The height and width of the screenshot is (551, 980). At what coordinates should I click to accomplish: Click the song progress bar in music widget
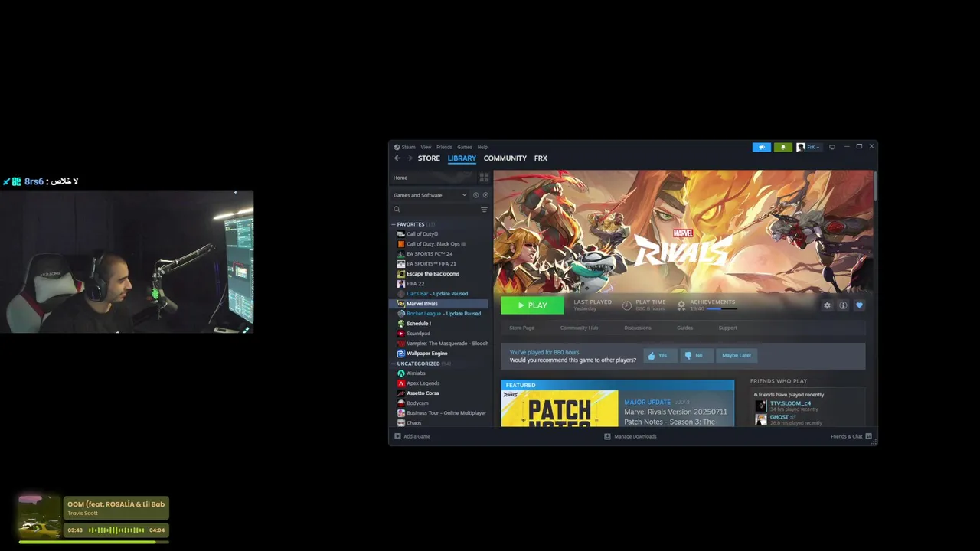tap(93, 542)
